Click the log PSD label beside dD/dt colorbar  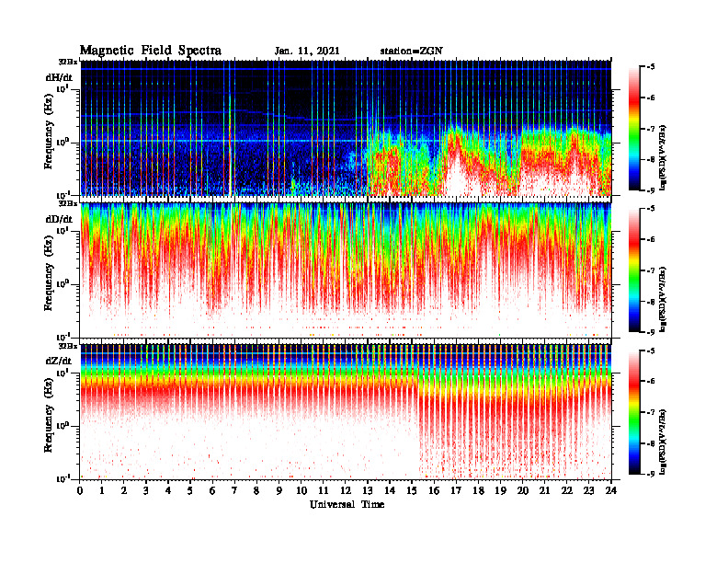pyautogui.click(x=663, y=299)
